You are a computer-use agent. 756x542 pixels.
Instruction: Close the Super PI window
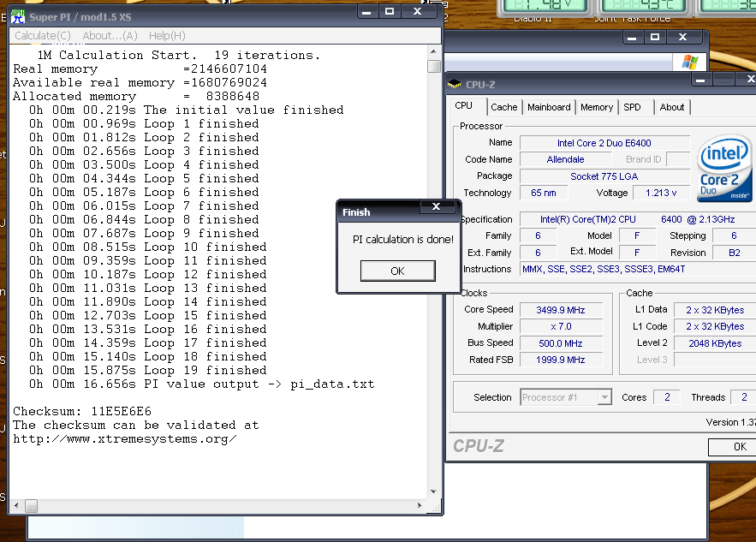pyautogui.click(x=418, y=12)
